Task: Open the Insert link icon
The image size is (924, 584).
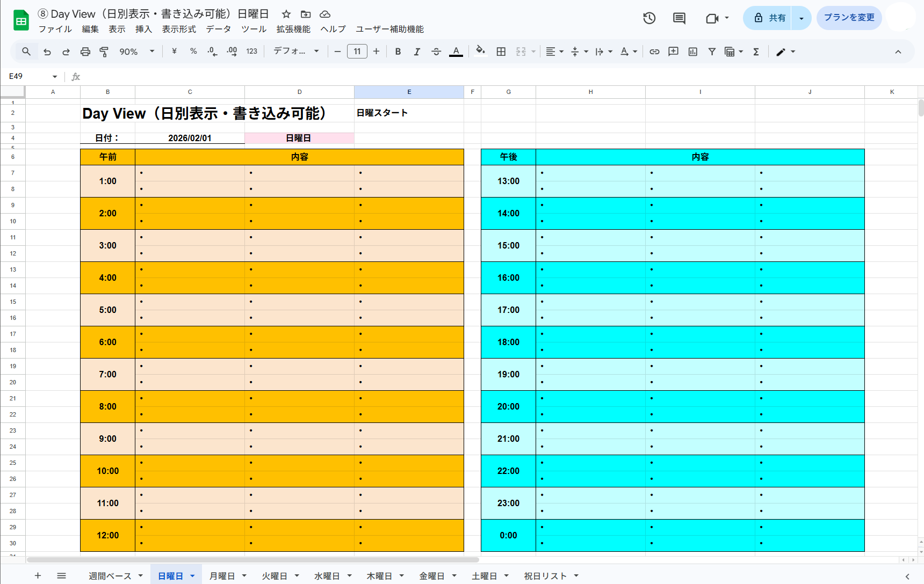Action: [x=654, y=52]
